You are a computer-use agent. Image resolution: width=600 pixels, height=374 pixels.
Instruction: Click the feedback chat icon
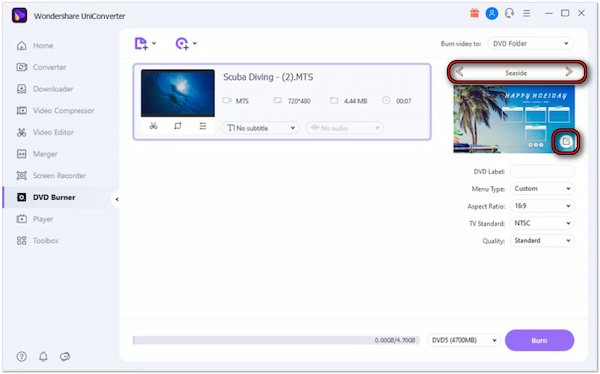click(x=65, y=357)
